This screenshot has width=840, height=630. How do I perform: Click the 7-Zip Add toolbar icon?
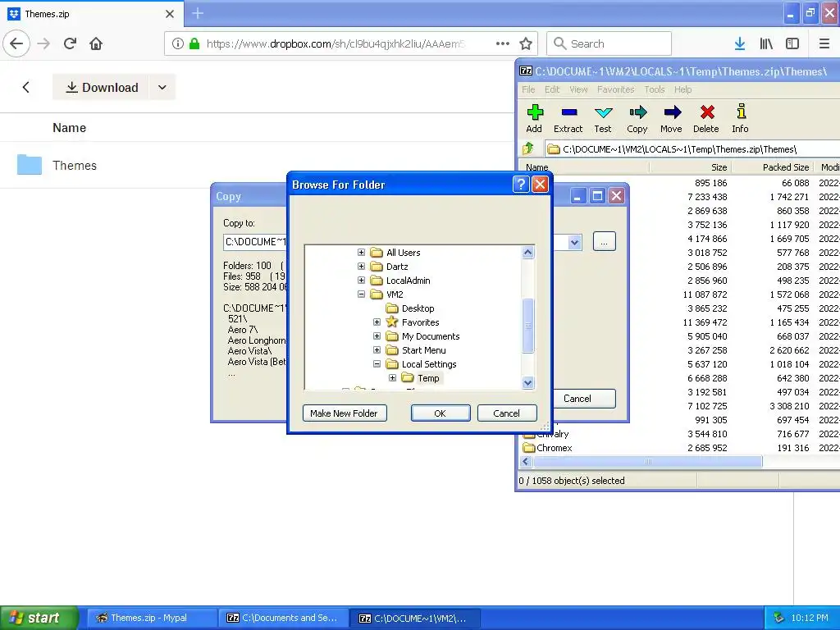[534, 112]
